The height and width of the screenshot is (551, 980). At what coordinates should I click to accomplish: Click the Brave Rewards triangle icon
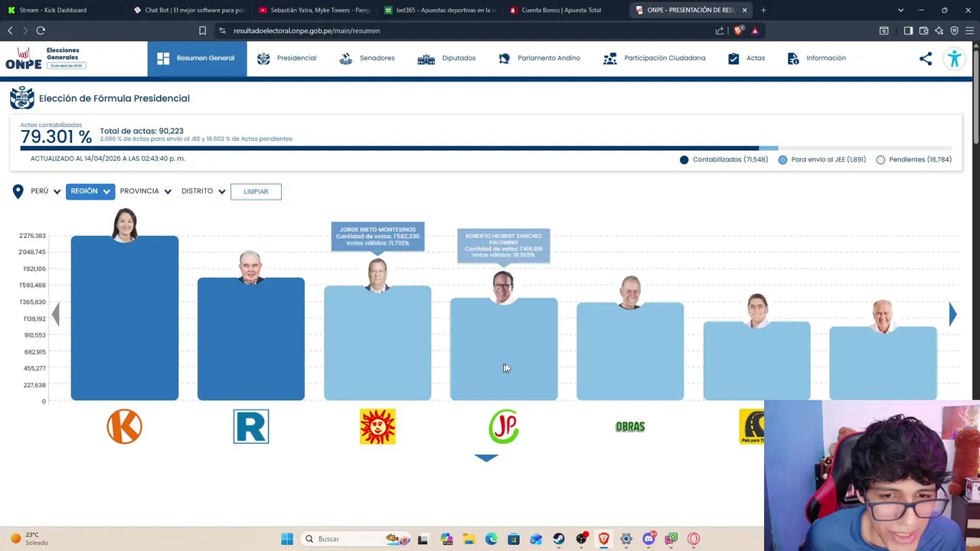click(755, 31)
